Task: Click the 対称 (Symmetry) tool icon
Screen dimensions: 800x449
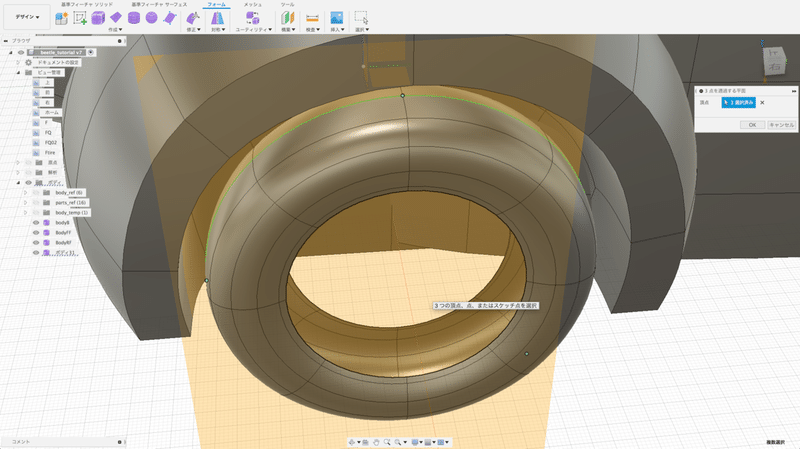Action: (x=216, y=18)
